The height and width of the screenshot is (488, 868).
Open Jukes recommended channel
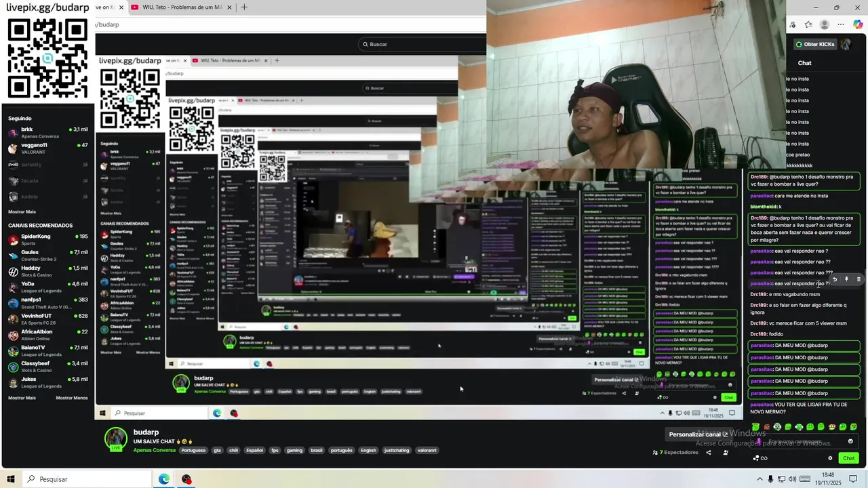(47, 382)
